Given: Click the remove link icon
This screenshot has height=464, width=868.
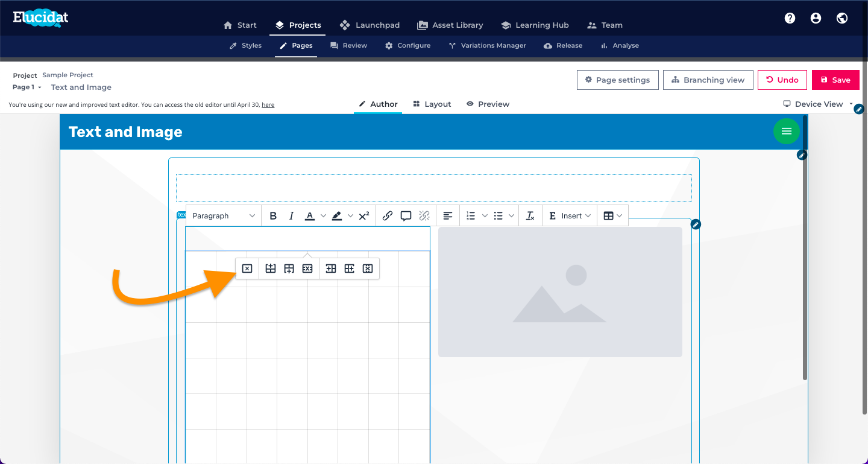Looking at the screenshot, I should click(424, 216).
